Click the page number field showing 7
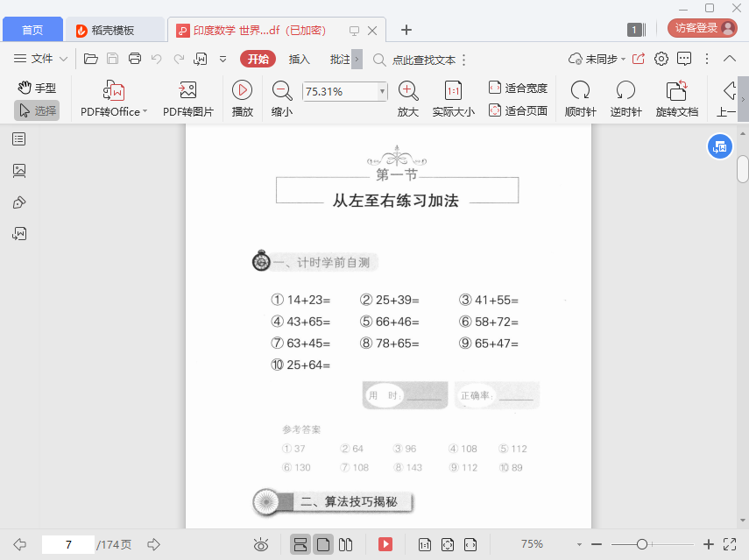Image resolution: width=749 pixels, height=560 pixels. point(68,544)
